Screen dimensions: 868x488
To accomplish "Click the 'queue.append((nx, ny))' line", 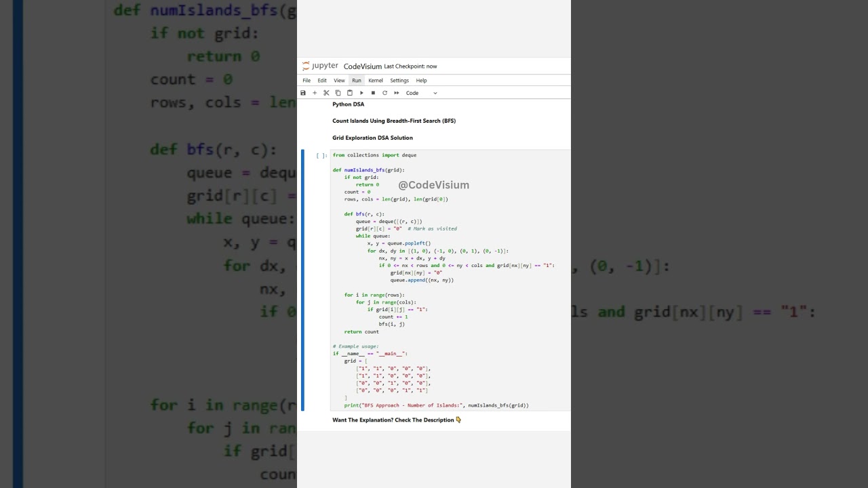I will tap(422, 280).
